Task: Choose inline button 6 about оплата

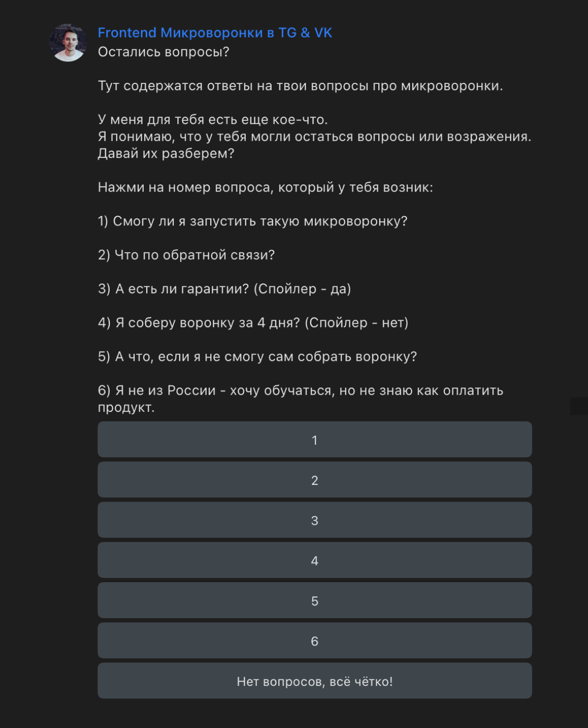Action: pos(315,641)
